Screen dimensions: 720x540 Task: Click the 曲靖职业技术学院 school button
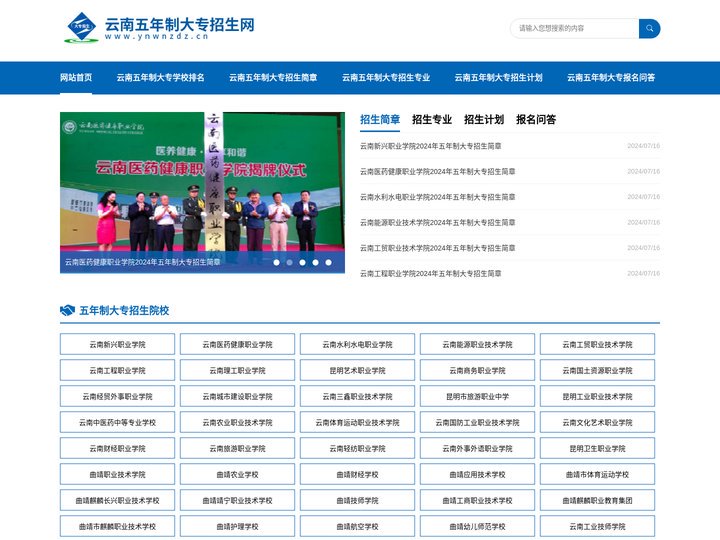coord(118,474)
